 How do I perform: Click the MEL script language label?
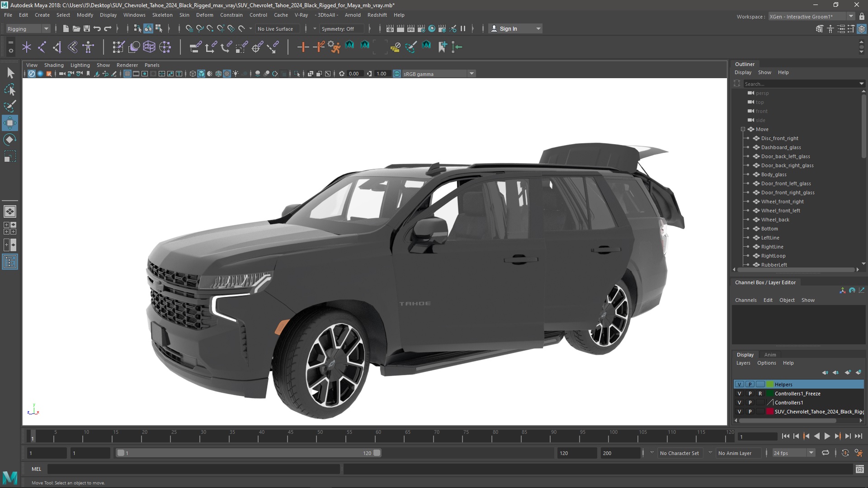(x=36, y=469)
